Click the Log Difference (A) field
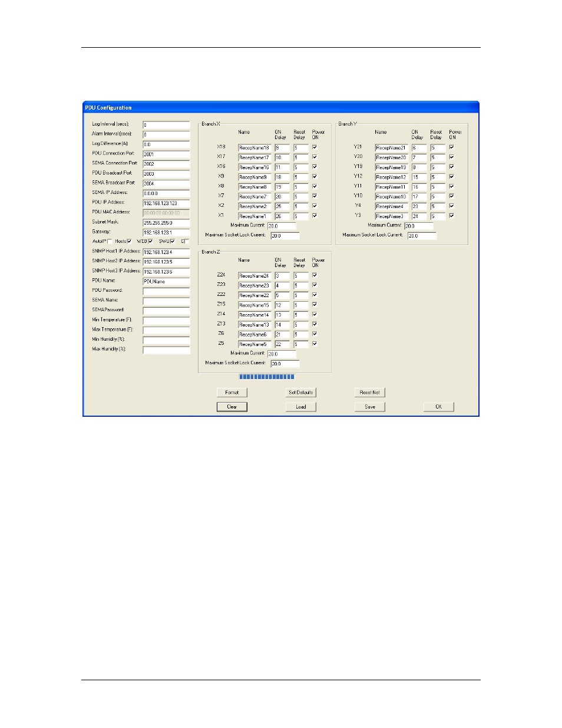The width and height of the screenshot is (562, 728). [166, 144]
